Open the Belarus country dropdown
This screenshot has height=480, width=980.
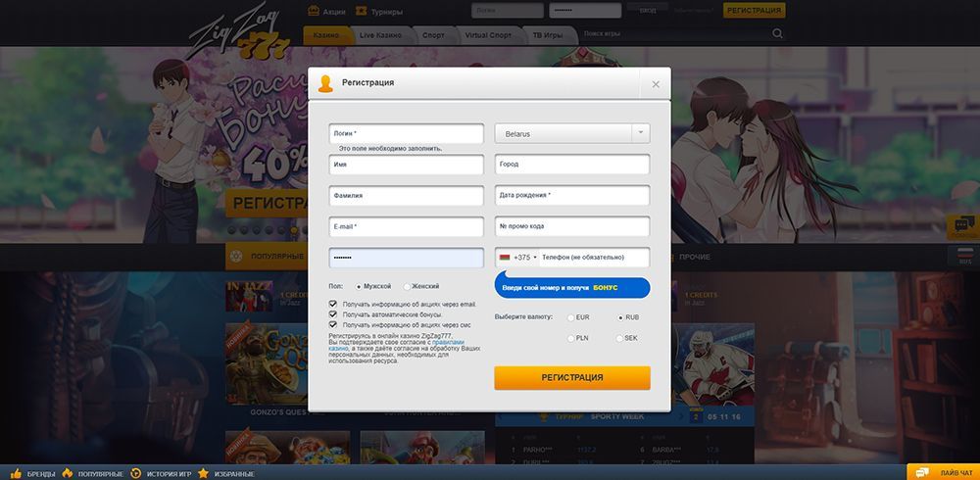(572, 134)
